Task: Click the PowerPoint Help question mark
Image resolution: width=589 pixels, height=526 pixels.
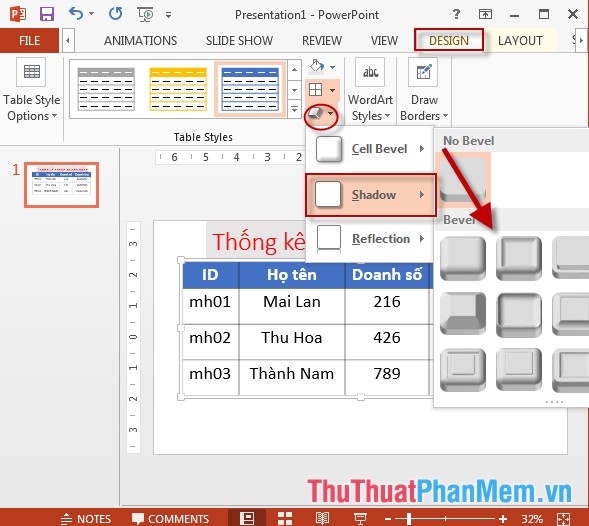Action: click(x=456, y=14)
